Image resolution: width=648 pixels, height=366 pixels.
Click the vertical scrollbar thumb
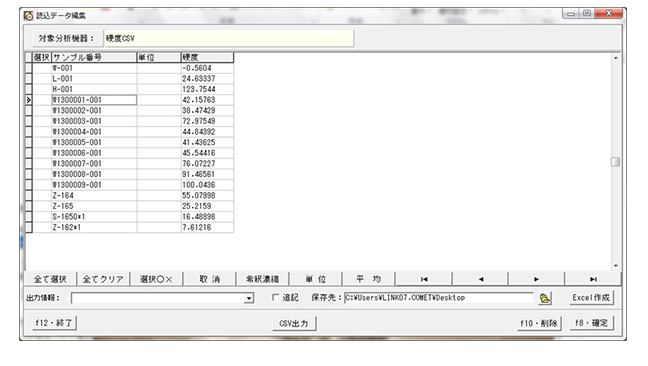pyautogui.click(x=615, y=162)
